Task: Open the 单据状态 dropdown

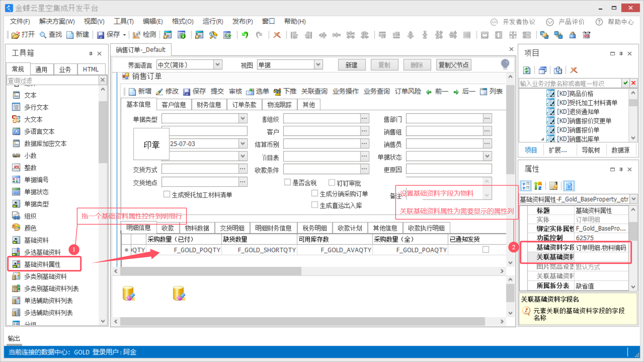Action: point(487,156)
